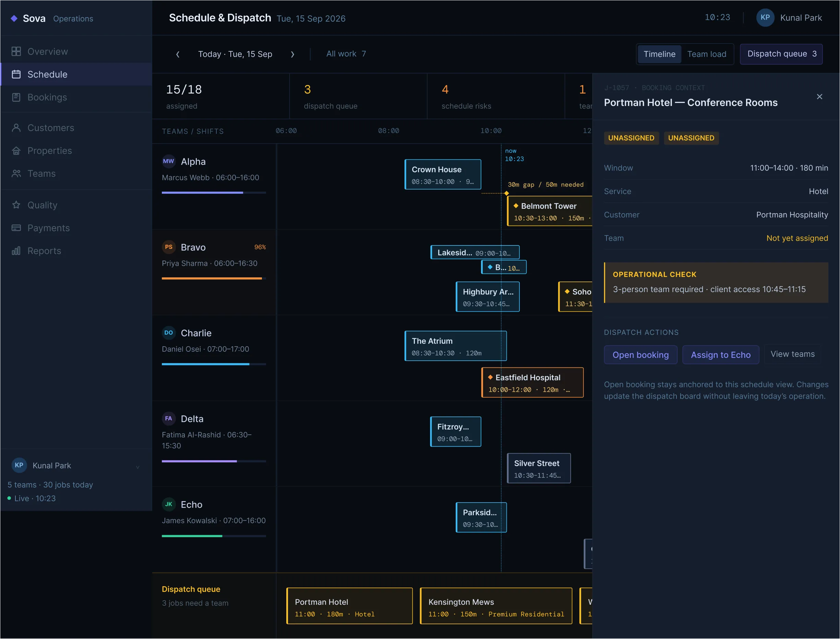Close the Portman Hotel booking panel
This screenshot has height=639, width=840.
pos(819,97)
